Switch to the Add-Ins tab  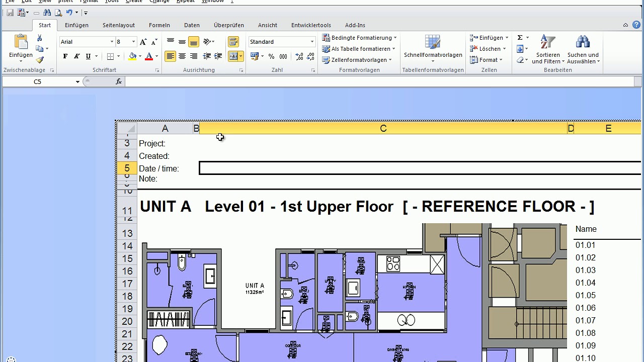coord(355,25)
